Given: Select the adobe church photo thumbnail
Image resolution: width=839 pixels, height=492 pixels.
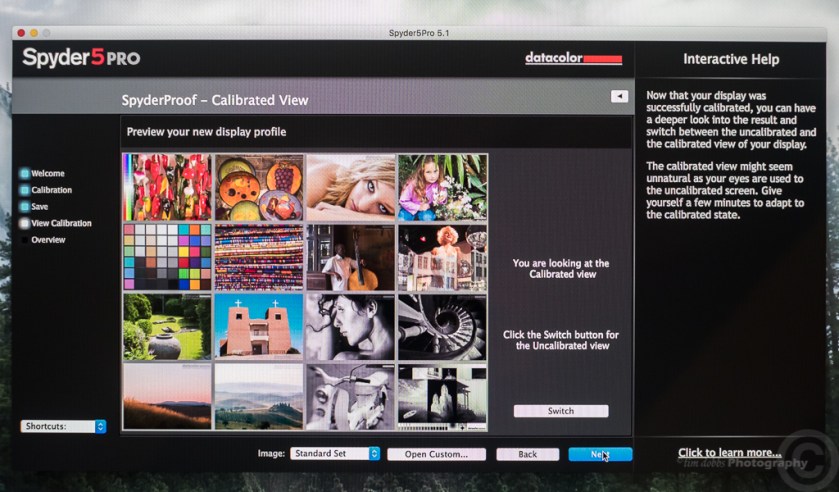Looking at the screenshot, I should (258, 327).
